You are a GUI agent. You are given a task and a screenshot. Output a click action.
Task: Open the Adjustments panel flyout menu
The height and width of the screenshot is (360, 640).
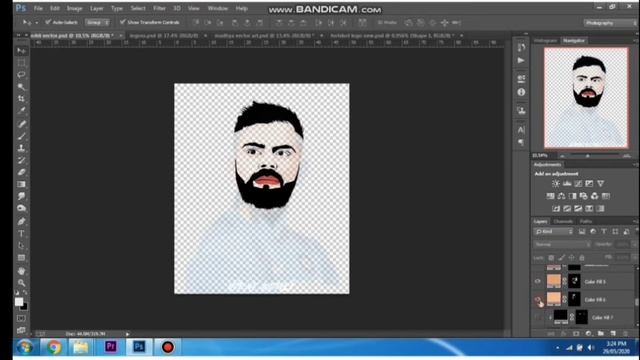[x=635, y=164]
